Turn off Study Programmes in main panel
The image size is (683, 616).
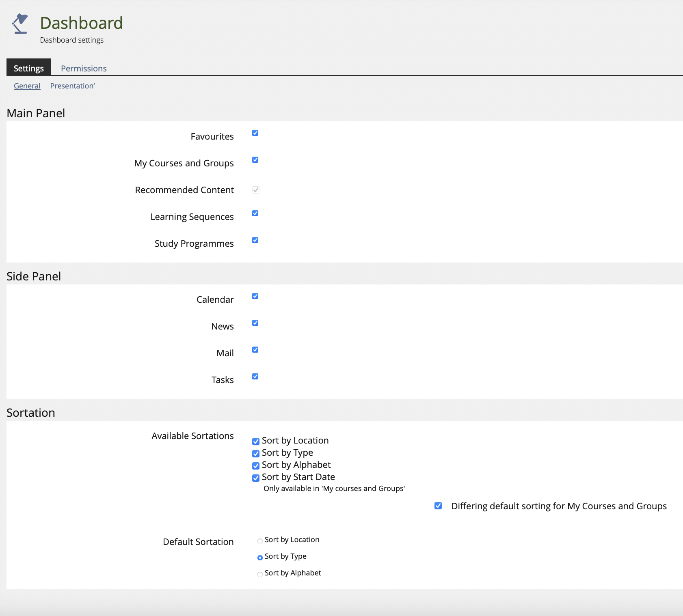[255, 240]
